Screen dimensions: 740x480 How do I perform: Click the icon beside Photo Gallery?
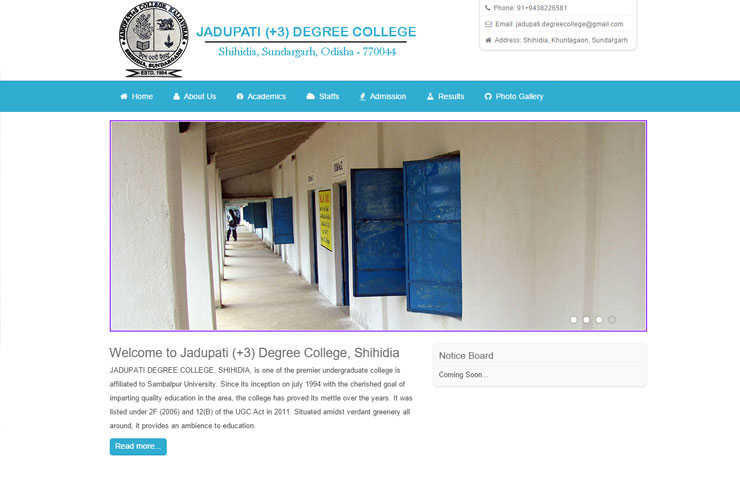488,96
